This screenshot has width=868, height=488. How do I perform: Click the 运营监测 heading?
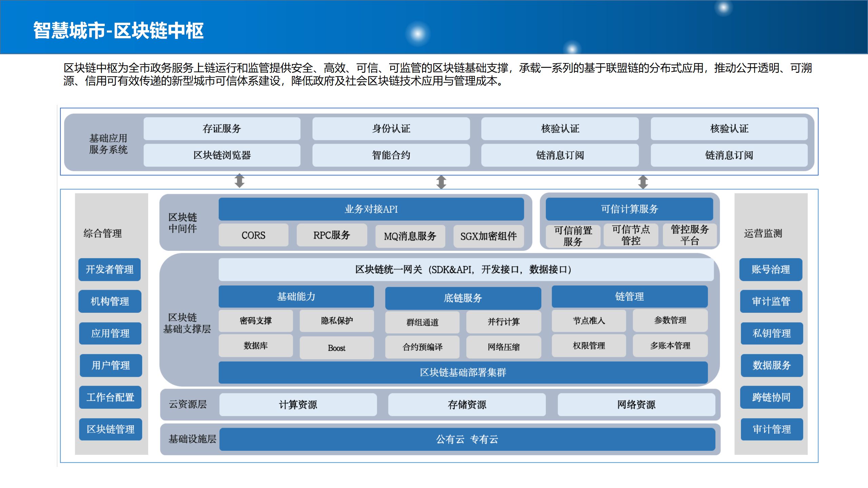click(763, 233)
